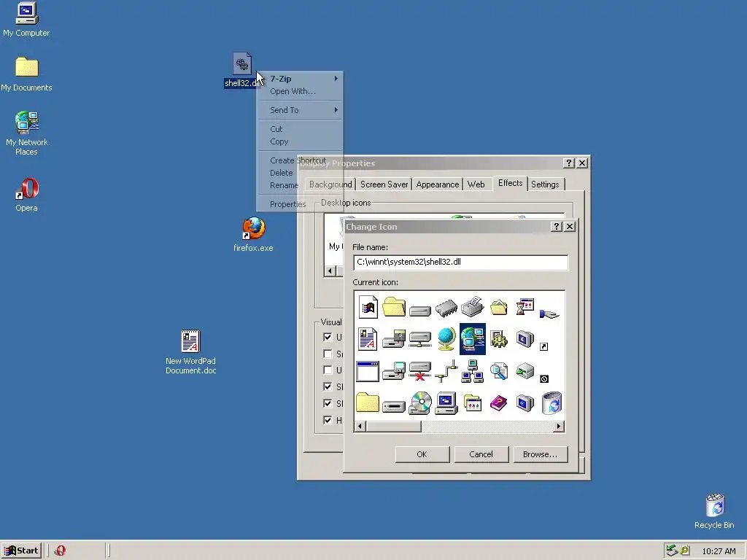This screenshot has height=560, width=747.
Task: Select the recycle bin icon in grid
Action: pyautogui.click(x=551, y=403)
